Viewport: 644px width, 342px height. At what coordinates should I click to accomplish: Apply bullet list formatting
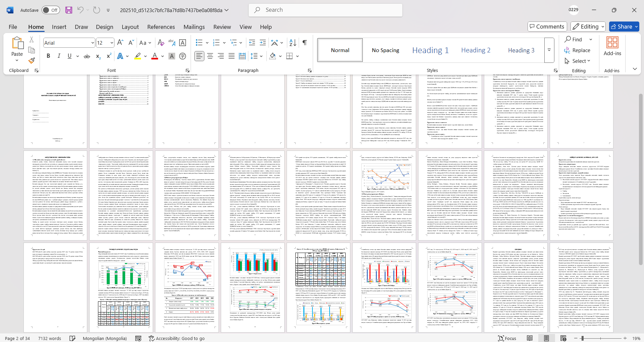[199, 43]
